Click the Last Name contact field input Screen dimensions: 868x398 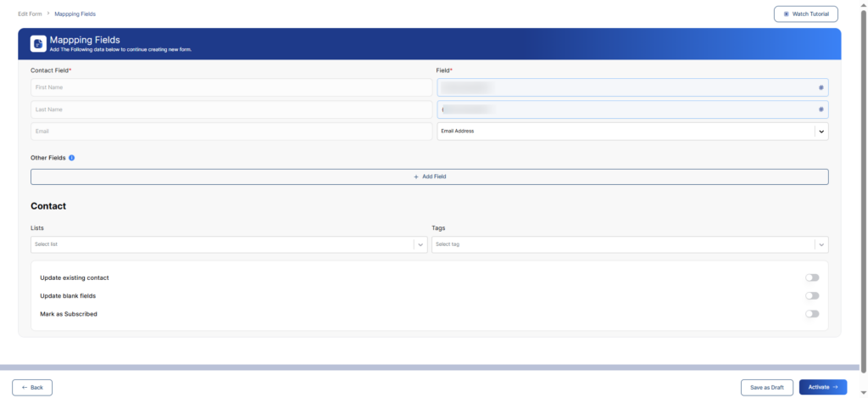point(231,109)
